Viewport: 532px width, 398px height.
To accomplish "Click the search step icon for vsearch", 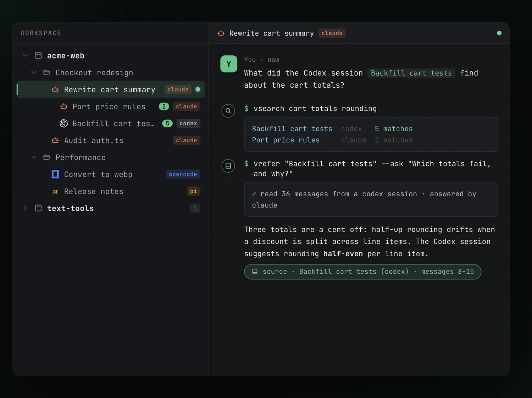I will [228, 111].
